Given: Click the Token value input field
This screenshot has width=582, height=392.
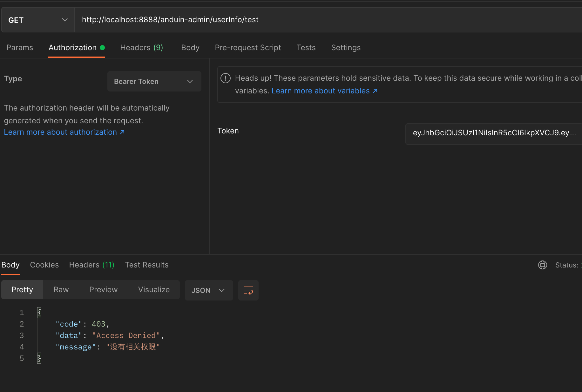Looking at the screenshot, I should (494, 134).
